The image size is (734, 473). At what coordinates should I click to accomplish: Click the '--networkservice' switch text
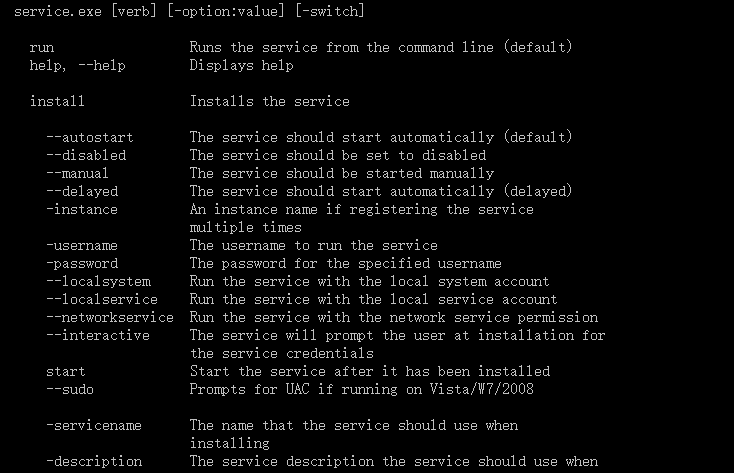point(110,318)
